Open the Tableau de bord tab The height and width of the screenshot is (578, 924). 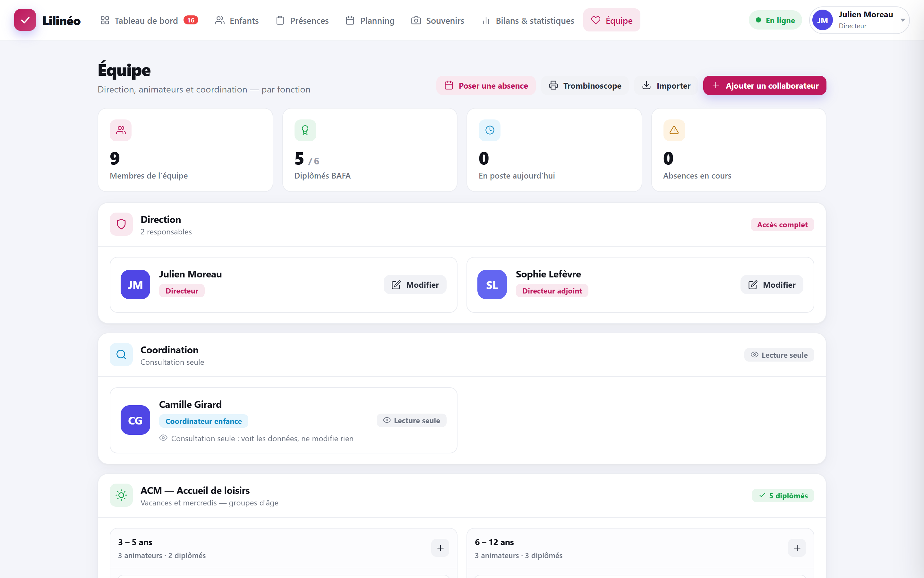(149, 20)
